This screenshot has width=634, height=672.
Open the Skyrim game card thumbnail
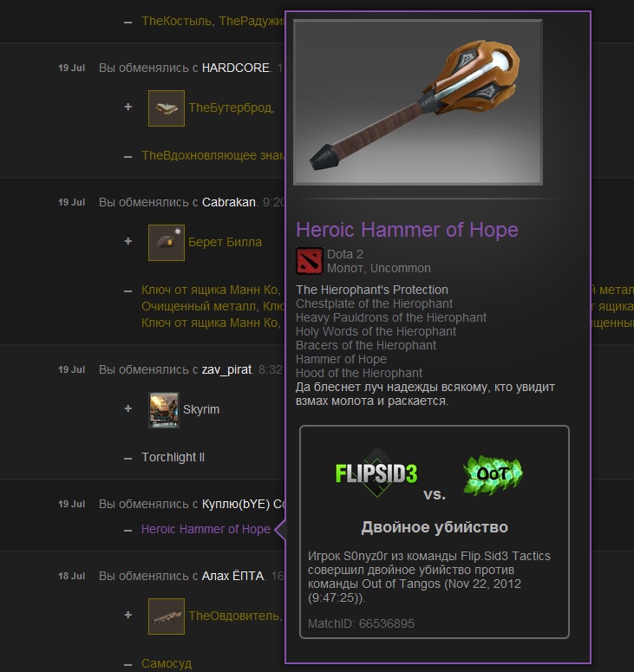tap(164, 410)
